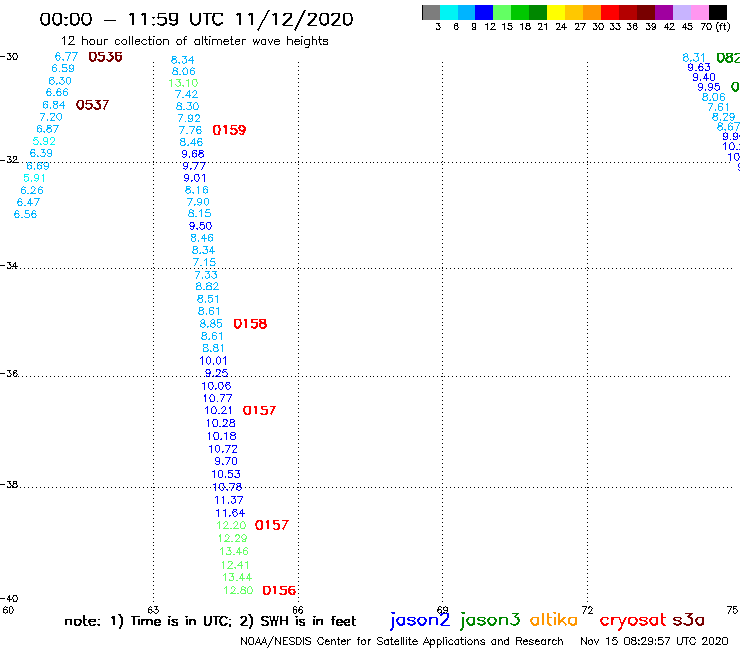The width and height of the screenshot is (740, 650).
Task: Click the time label 0536
Action: coord(105,57)
